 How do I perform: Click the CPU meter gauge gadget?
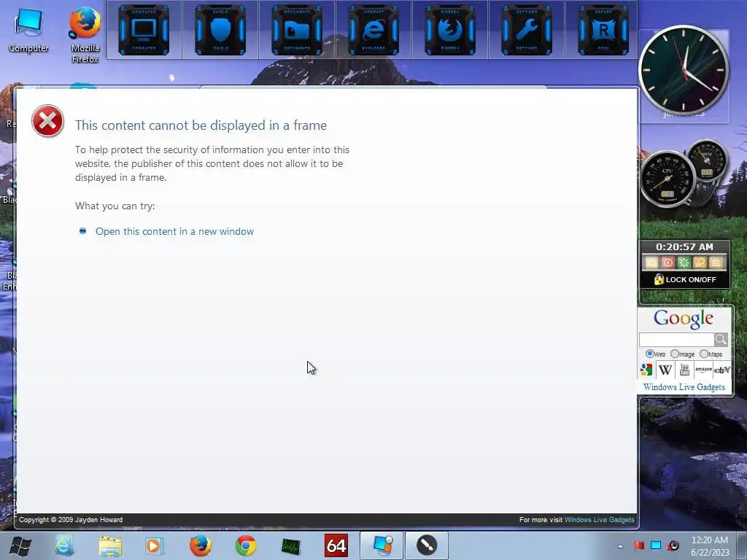pyautogui.click(x=667, y=179)
